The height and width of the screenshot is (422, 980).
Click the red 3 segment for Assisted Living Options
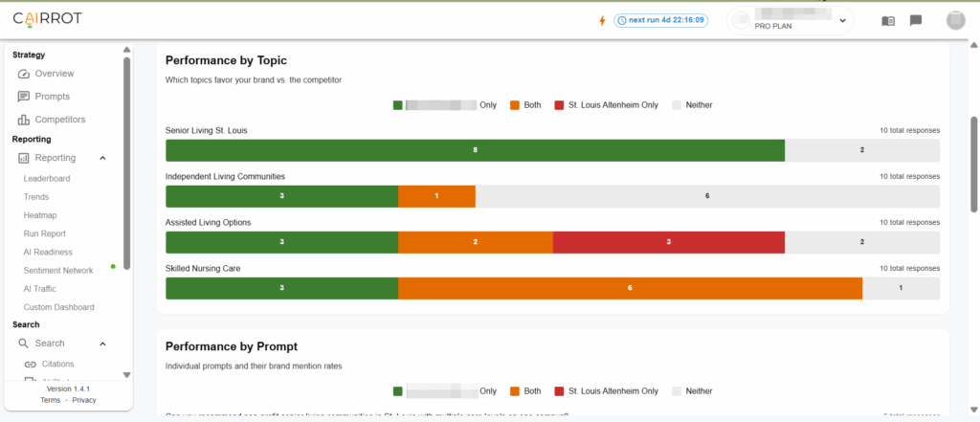[669, 242]
